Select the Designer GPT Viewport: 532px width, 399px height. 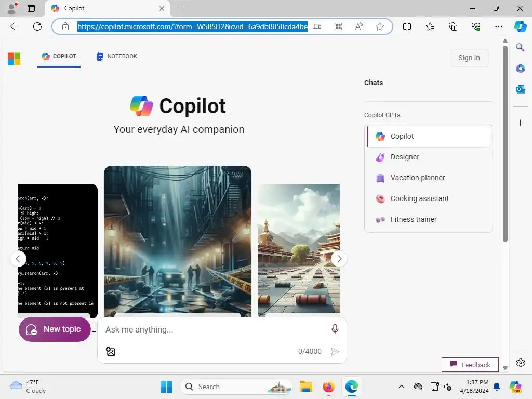pyautogui.click(x=429, y=157)
